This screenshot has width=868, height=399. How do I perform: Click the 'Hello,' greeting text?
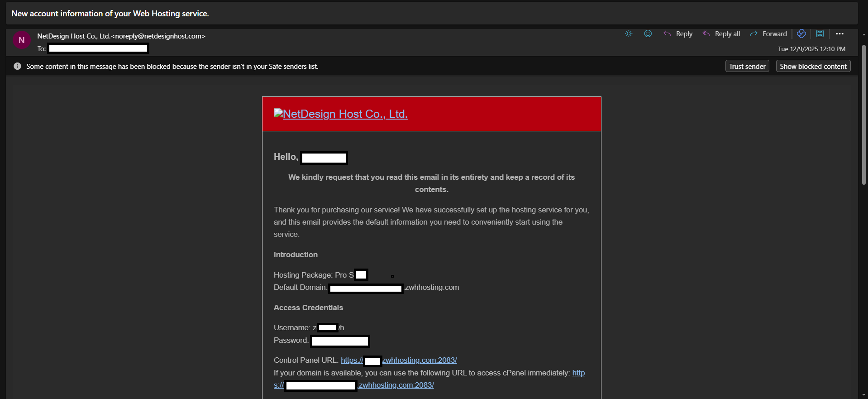286,157
